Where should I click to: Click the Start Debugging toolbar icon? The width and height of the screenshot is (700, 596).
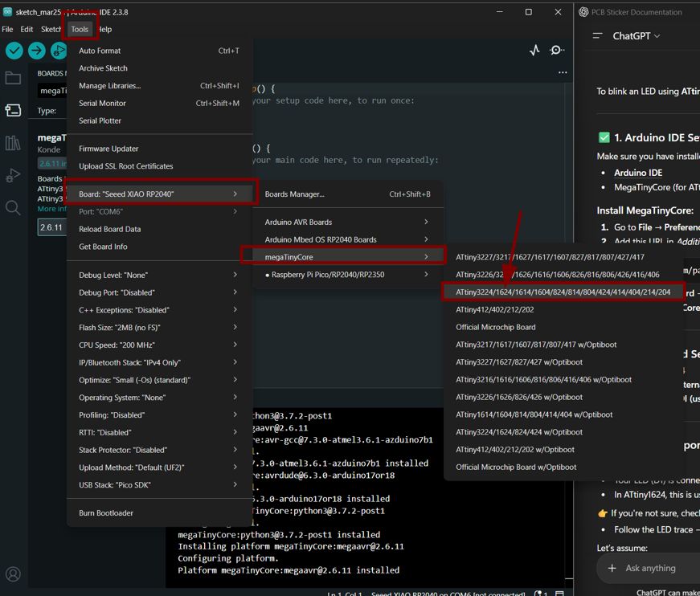pyautogui.click(x=59, y=51)
